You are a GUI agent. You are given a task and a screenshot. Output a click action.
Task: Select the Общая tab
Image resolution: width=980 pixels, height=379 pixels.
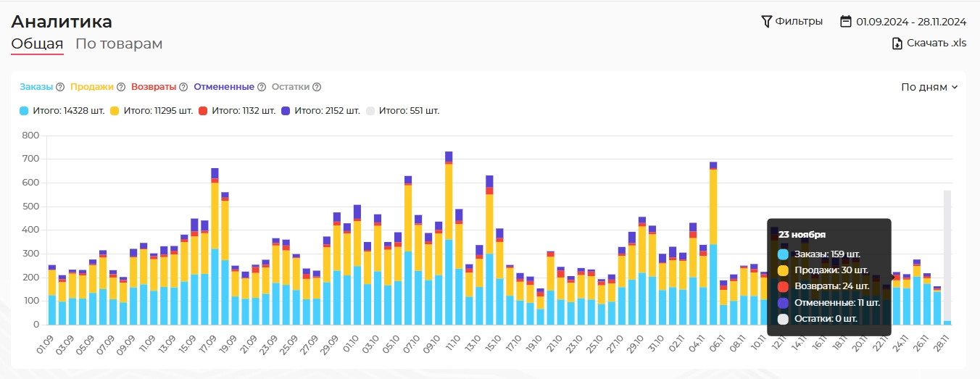[37, 43]
